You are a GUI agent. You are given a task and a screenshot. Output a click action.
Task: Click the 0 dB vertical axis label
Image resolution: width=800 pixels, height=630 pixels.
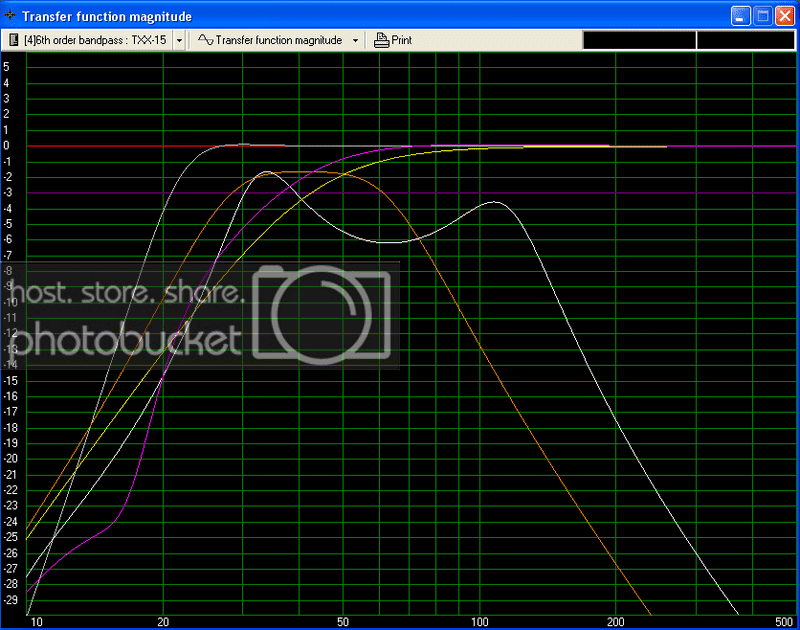pyautogui.click(x=6, y=145)
